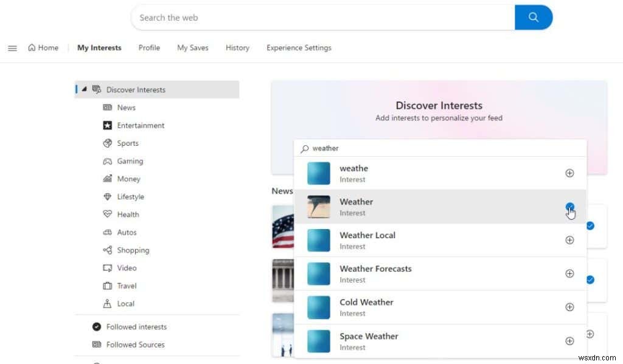The image size is (623, 364).
Task: Switch to My Interests tab
Action: click(99, 47)
